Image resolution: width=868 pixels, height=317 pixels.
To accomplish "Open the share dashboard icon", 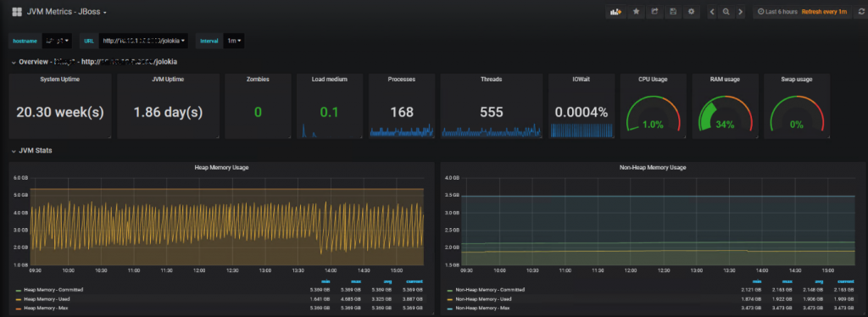I will click(x=654, y=12).
